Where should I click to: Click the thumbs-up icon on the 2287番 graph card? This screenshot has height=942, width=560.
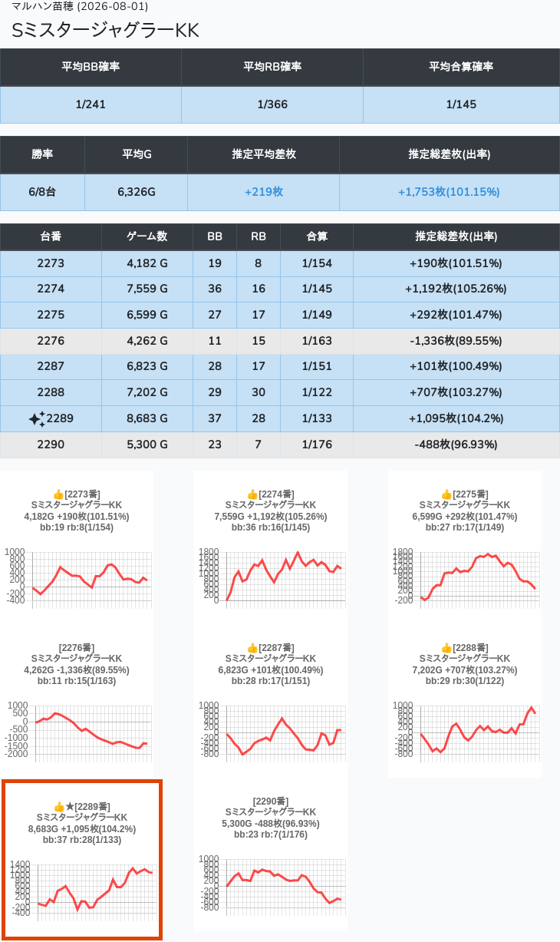[x=252, y=648]
